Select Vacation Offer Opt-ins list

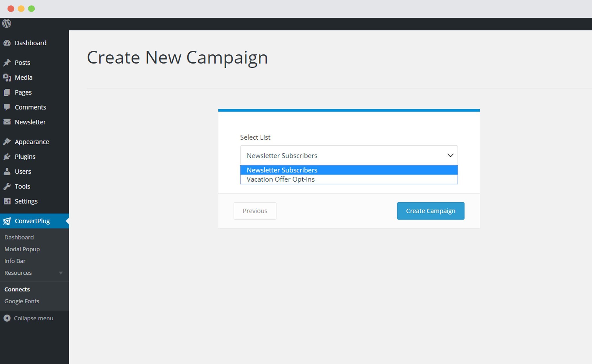click(348, 179)
